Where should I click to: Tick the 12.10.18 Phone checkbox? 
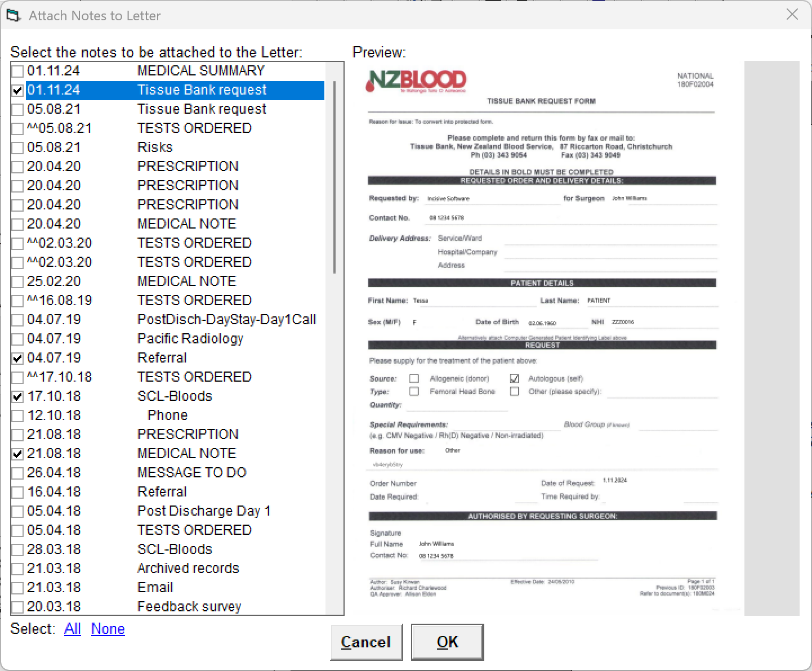point(17,415)
